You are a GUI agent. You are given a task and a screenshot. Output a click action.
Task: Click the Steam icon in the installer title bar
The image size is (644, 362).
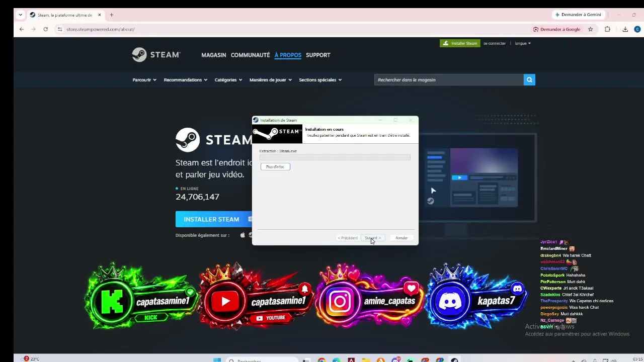256,120
